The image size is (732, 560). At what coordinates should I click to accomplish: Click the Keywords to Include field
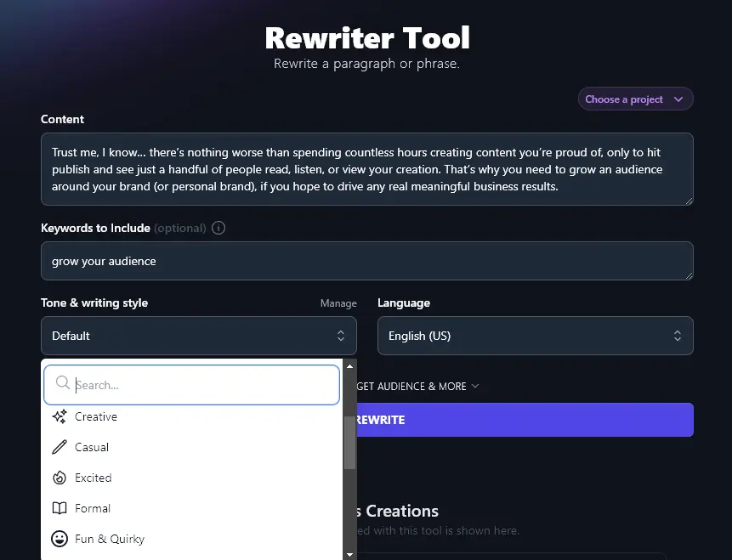[x=366, y=261]
